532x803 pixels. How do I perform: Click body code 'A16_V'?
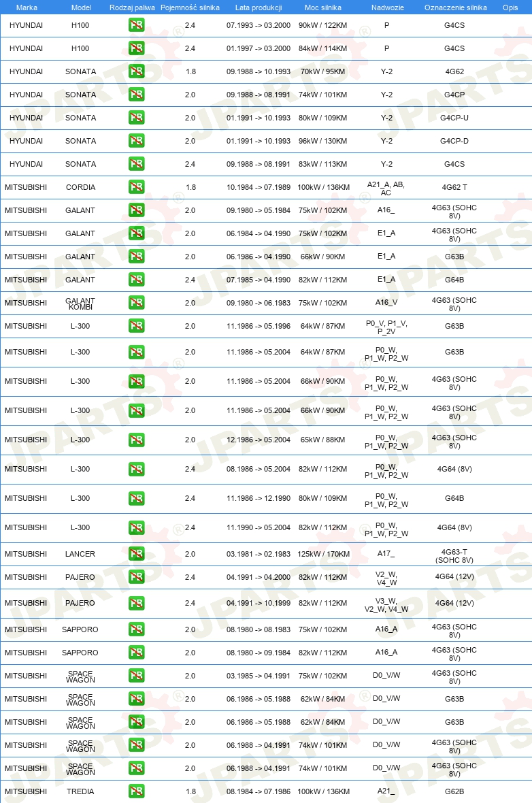pyautogui.click(x=386, y=302)
